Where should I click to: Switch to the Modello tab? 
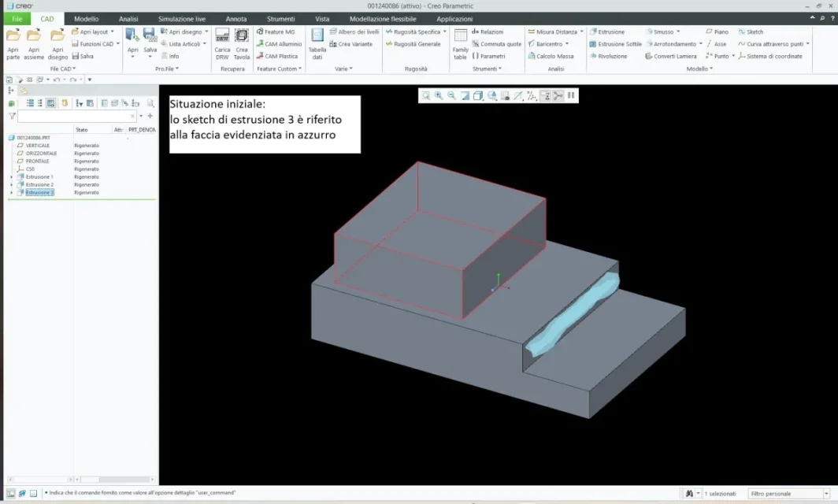tap(86, 19)
